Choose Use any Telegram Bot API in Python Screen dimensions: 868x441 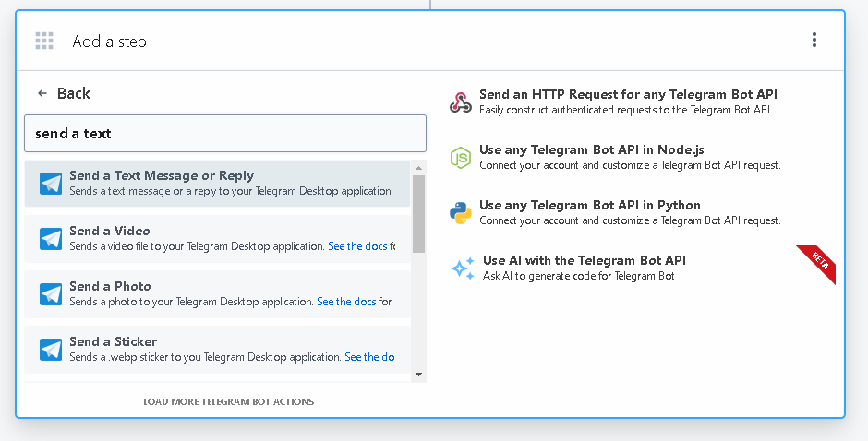(x=615, y=212)
